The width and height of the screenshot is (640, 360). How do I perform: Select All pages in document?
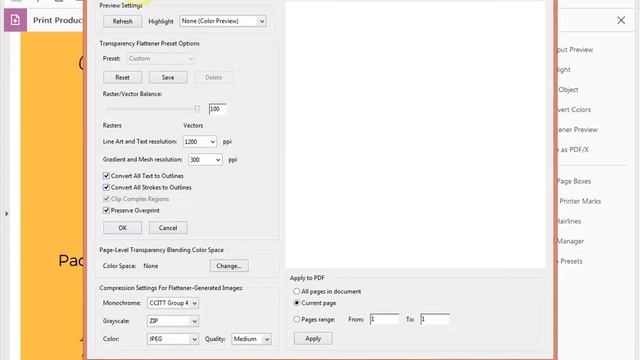(297, 291)
